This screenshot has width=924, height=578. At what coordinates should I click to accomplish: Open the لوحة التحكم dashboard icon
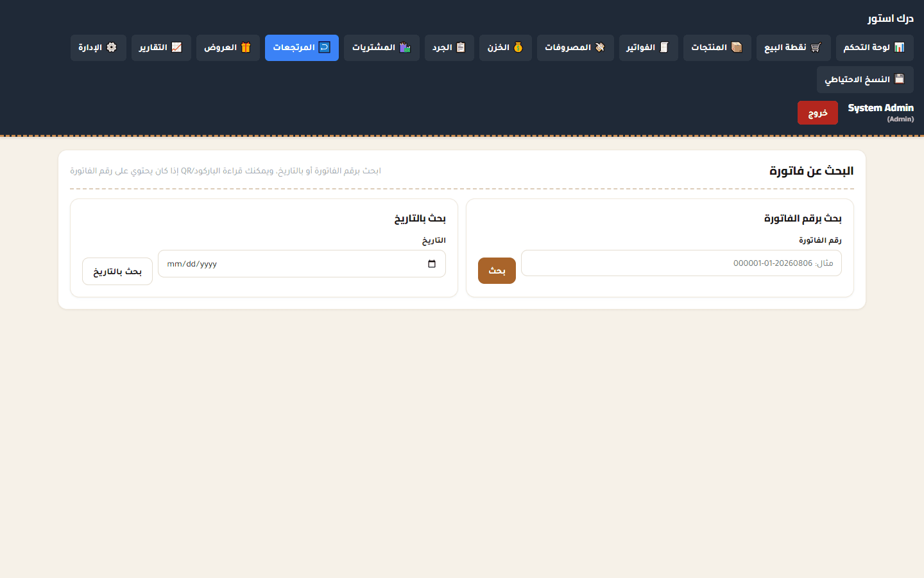point(899,48)
